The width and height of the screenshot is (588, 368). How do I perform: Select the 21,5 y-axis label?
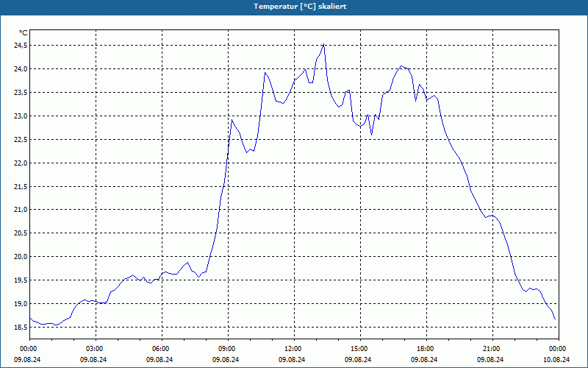coord(21,187)
